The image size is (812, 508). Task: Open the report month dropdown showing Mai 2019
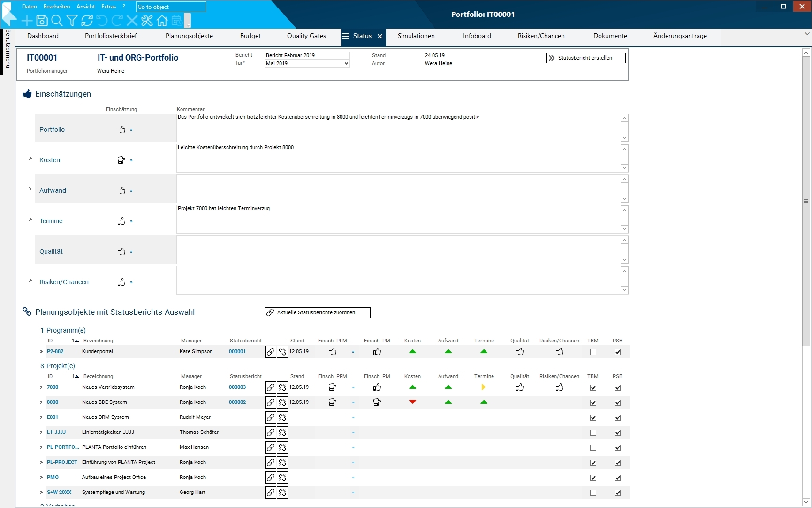[x=346, y=63]
